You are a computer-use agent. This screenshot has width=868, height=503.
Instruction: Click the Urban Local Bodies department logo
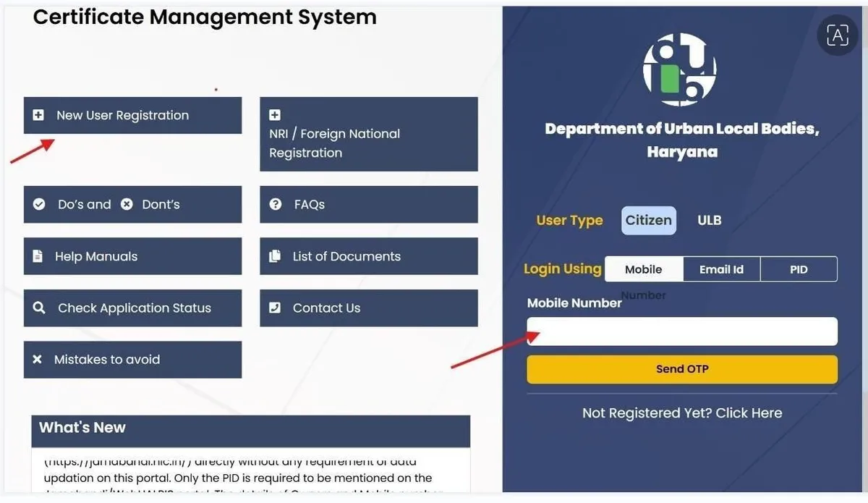tap(679, 69)
